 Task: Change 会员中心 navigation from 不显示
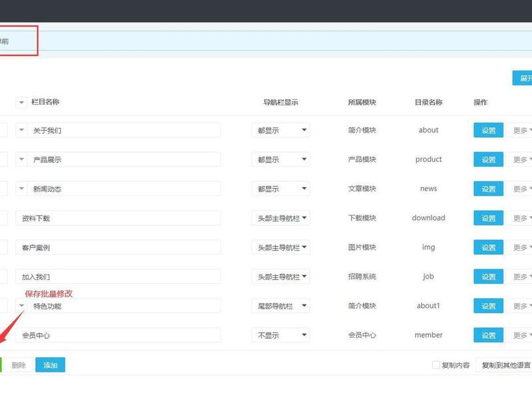(x=281, y=335)
